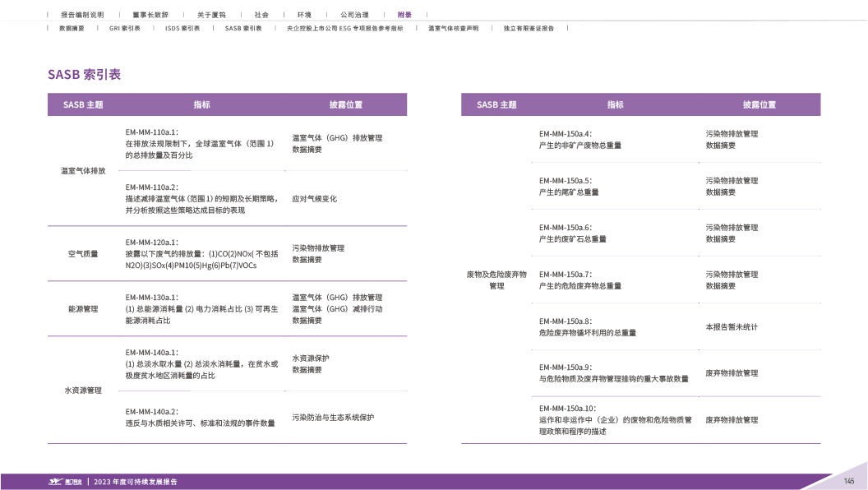This screenshot has height=490, width=868.
Task: Click the SASB 索引表 page heading
Action: click(x=84, y=75)
